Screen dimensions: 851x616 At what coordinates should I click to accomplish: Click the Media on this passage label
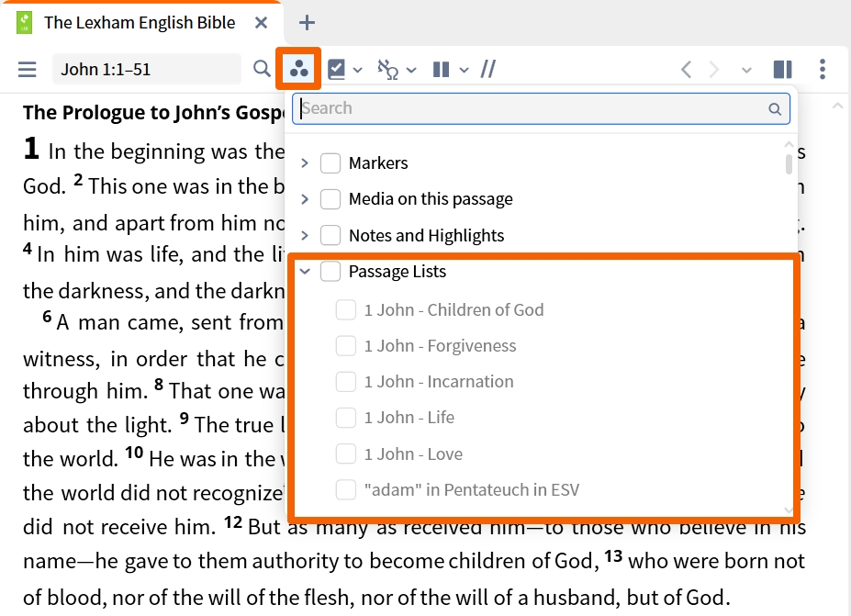click(431, 199)
